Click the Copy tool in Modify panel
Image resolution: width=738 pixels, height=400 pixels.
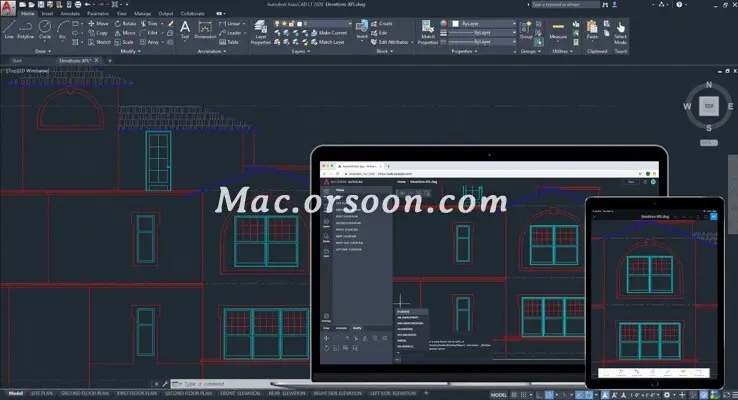98,33
